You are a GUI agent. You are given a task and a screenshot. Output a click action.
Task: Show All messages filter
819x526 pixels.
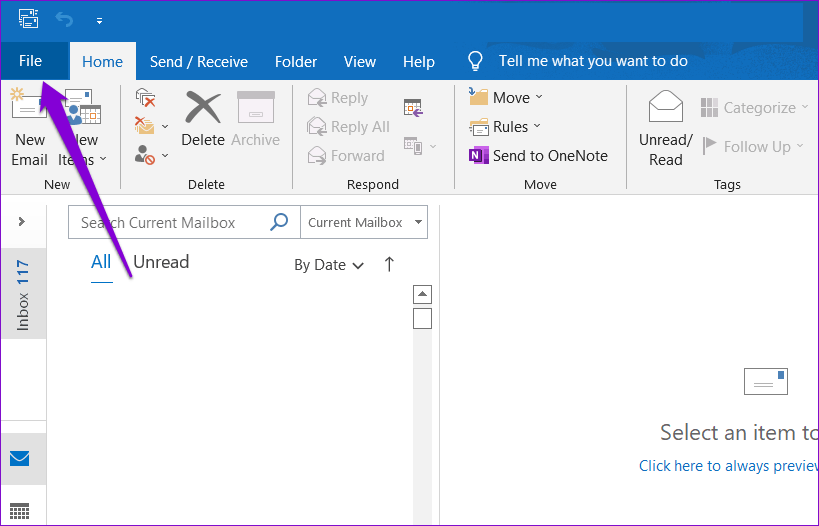point(101,262)
